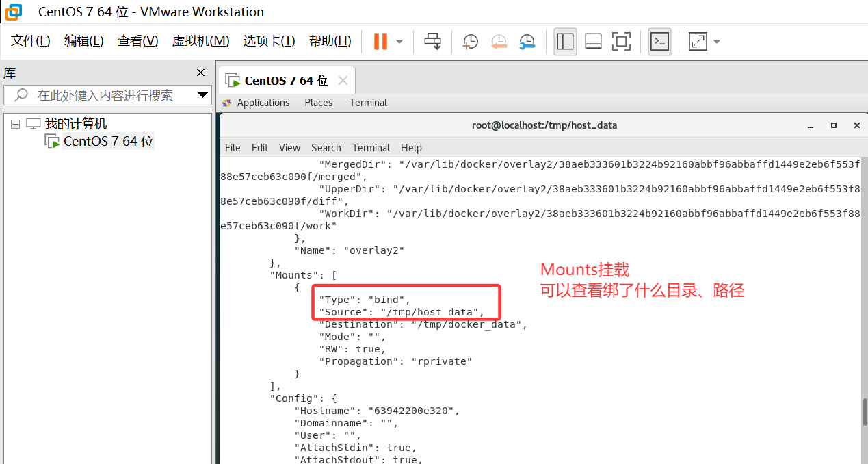Open the 选项卡(T) menu
This screenshot has width=868, height=464.
(x=269, y=41)
